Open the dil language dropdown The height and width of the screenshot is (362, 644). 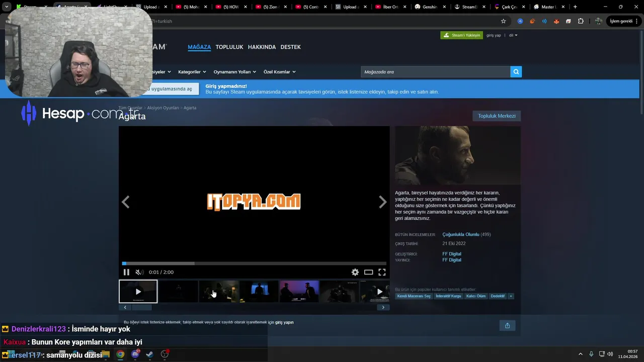(x=513, y=35)
